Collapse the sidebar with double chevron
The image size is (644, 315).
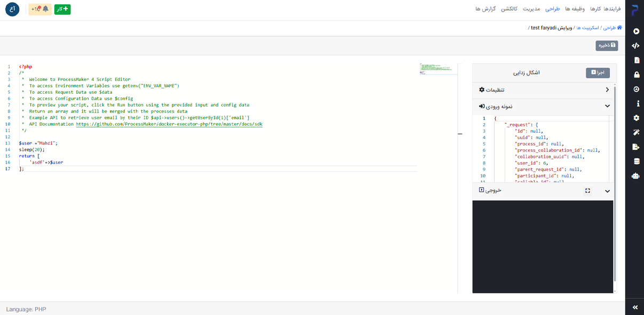click(x=635, y=307)
